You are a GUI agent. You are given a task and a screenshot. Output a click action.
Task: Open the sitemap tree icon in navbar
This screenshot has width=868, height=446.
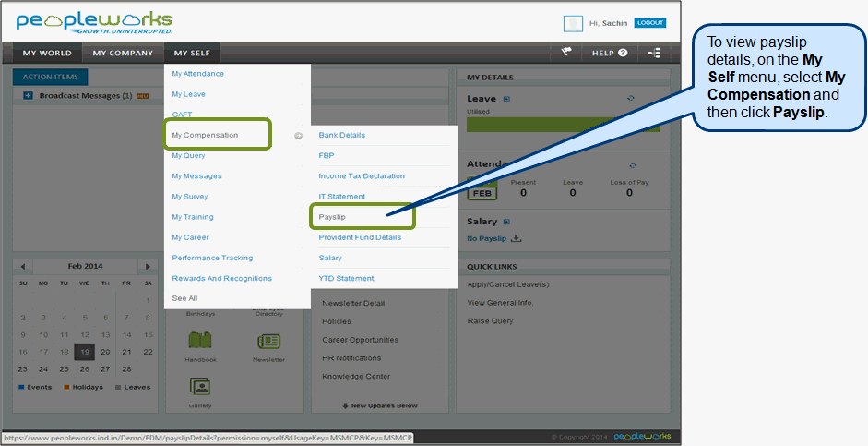pyautogui.click(x=654, y=53)
